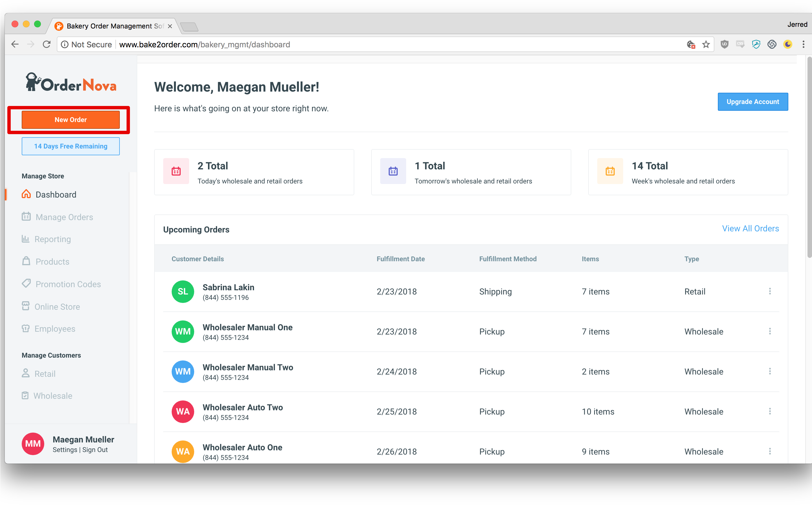Open Retail customers person icon
The image size is (812, 505).
(x=26, y=373)
